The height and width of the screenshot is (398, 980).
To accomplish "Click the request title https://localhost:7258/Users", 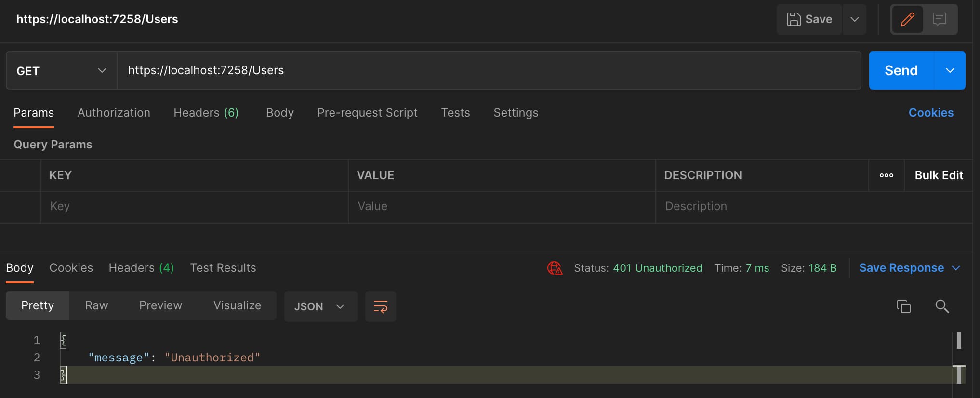I will (x=97, y=19).
